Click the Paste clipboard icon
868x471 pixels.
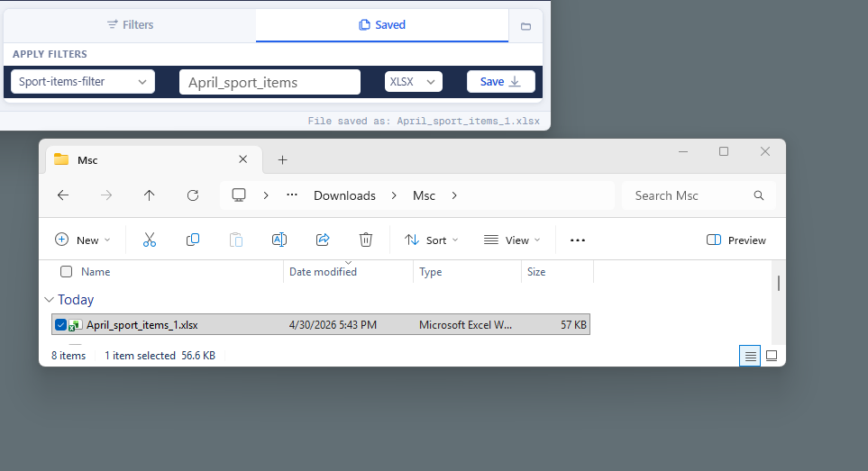[236, 240]
